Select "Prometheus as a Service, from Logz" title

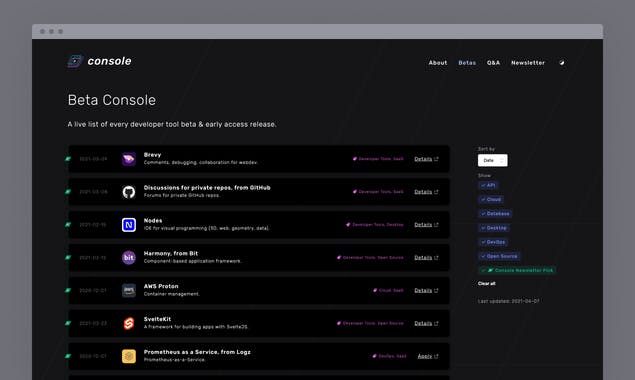pos(197,352)
